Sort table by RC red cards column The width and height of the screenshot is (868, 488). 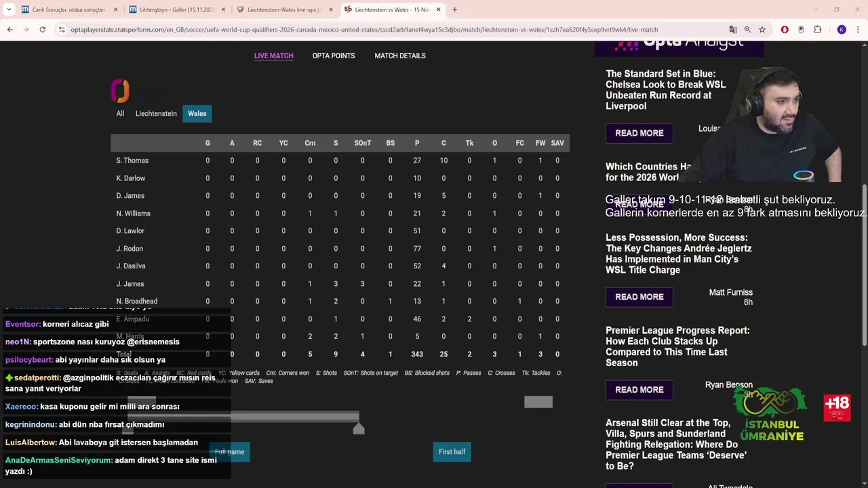[257, 143]
